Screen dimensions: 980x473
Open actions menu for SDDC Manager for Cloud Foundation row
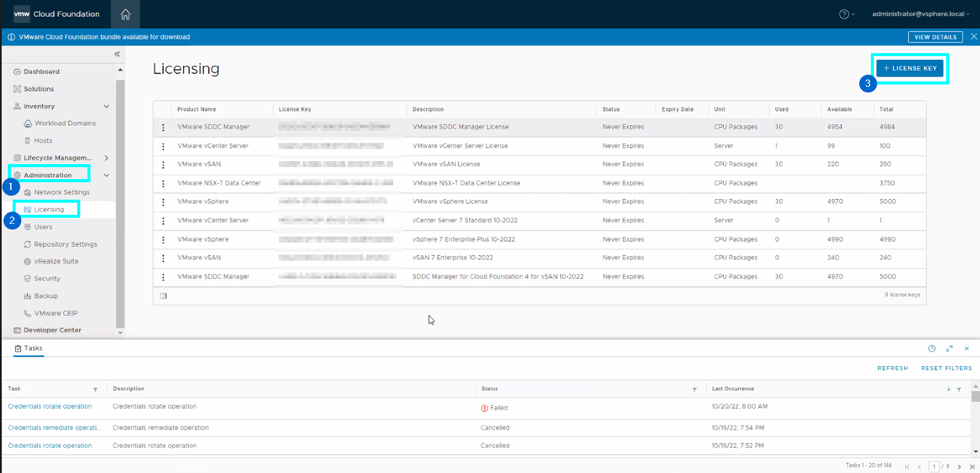163,277
